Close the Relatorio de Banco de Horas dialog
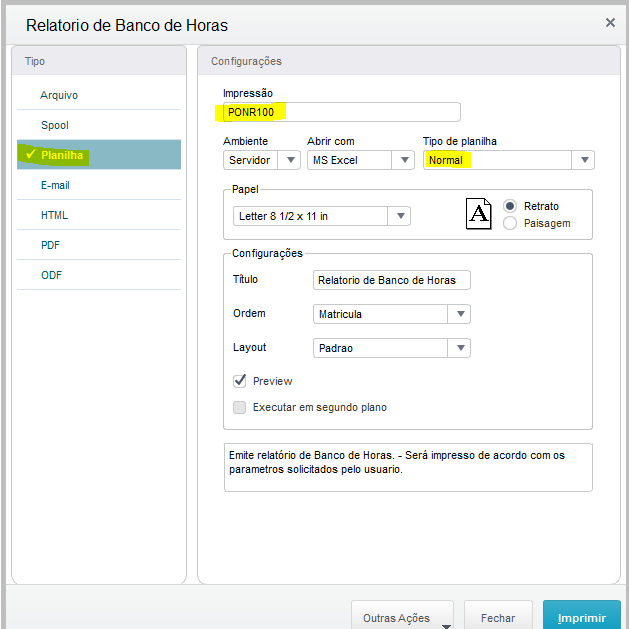This screenshot has height=629, width=629. coord(610,22)
